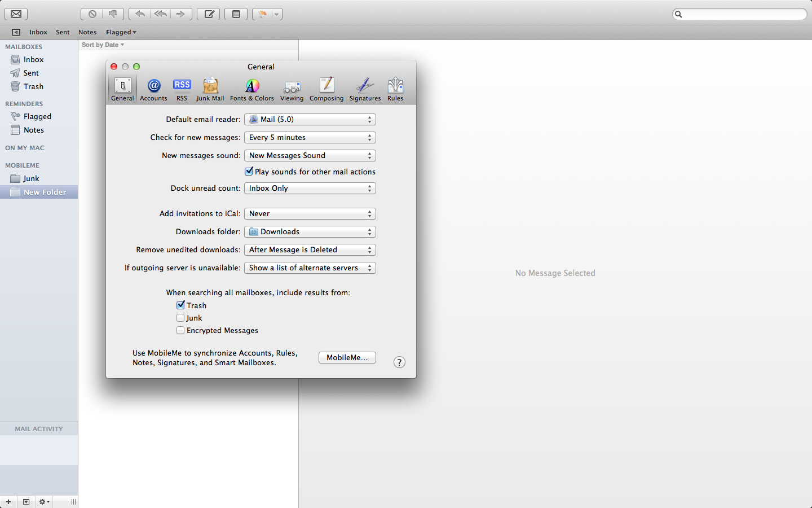Open the New messages sound dropdown

point(310,155)
